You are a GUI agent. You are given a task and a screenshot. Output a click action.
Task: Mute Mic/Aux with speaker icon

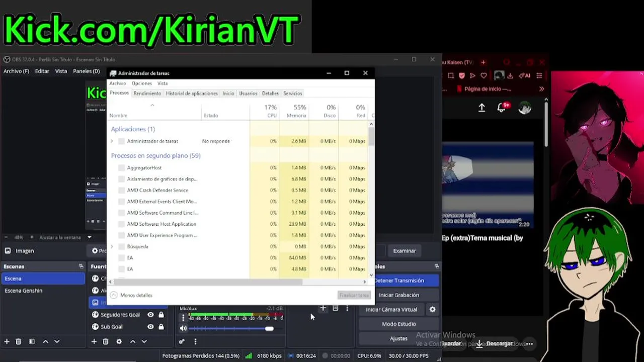coord(183,328)
